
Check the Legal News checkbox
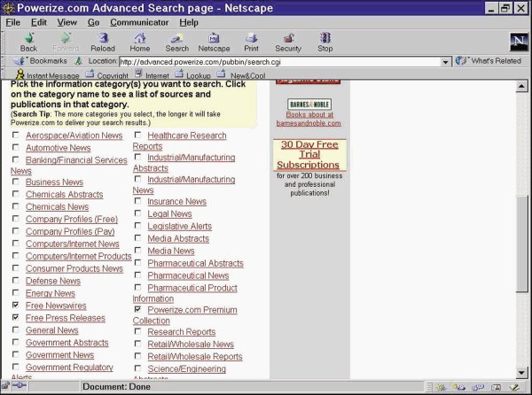pos(137,213)
